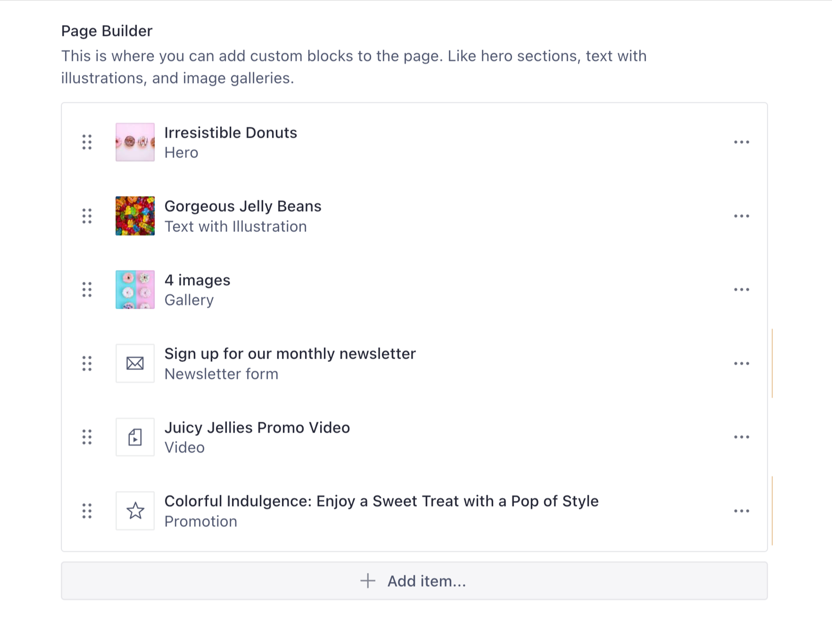Screen dimensions: 832x644
Task: Open the Sign up for our monthly newsletter item
Action: [x=289, y=354]
